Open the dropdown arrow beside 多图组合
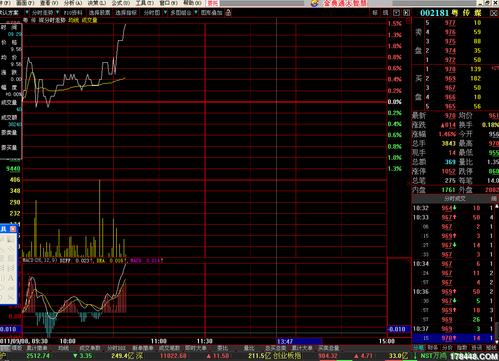The width and height of the screenshot is (499, 361). [196, 12]
